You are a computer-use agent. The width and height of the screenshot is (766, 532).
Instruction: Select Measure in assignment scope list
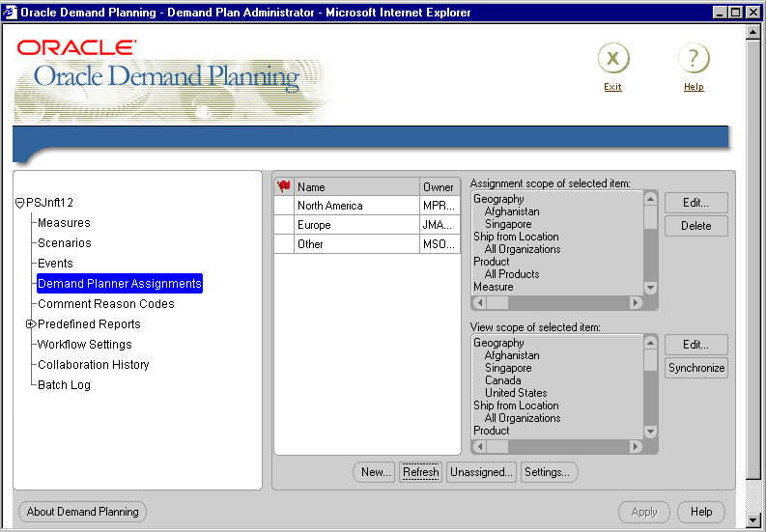click(x=493, y=287)
